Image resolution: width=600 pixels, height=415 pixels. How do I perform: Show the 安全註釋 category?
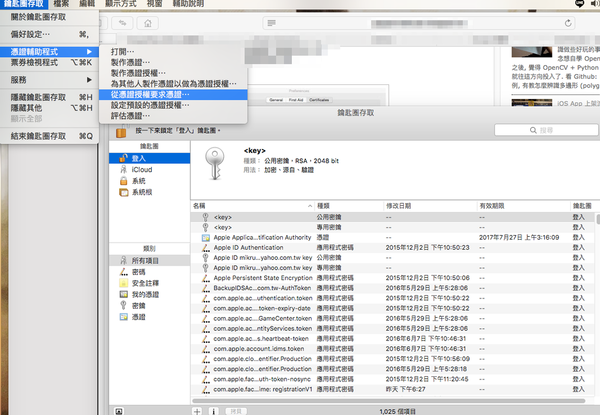(149, 283)
